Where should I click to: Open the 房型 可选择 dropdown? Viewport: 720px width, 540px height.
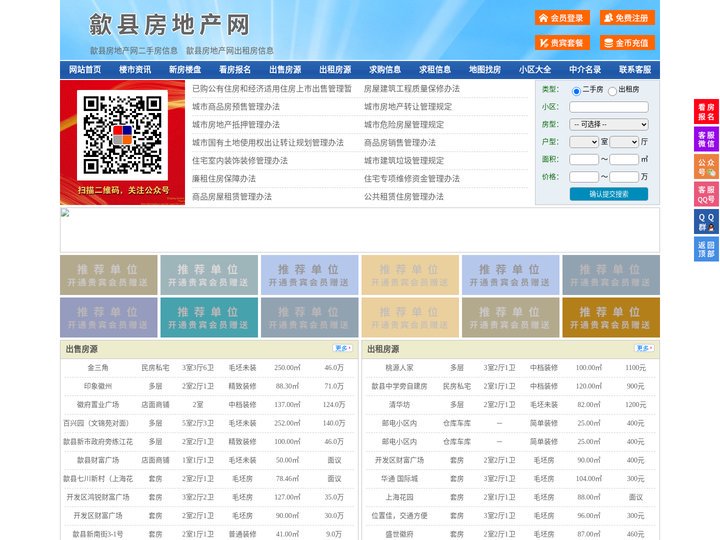pos(609,124)
